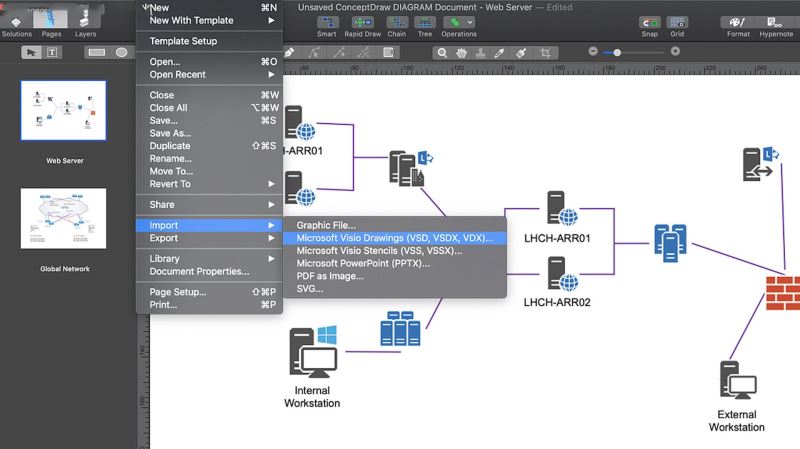Select the Web Server page thumbnail

click(x=63, y=110)
